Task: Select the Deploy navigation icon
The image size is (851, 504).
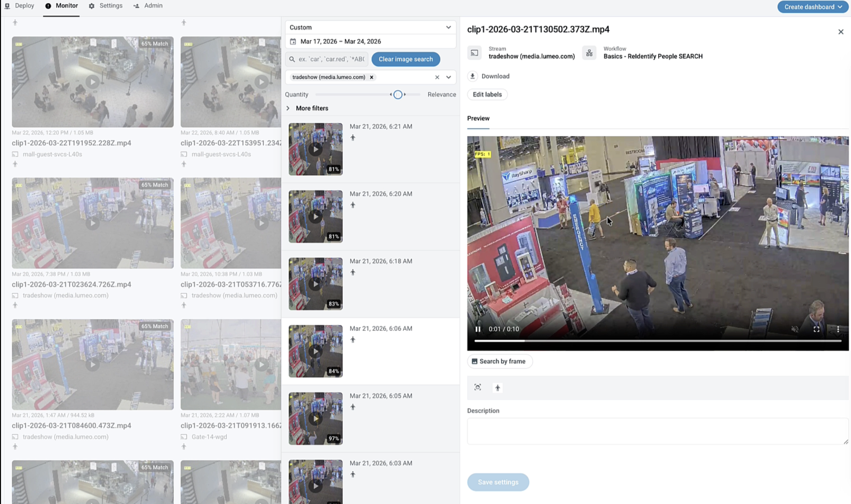Action: [8, 6]
